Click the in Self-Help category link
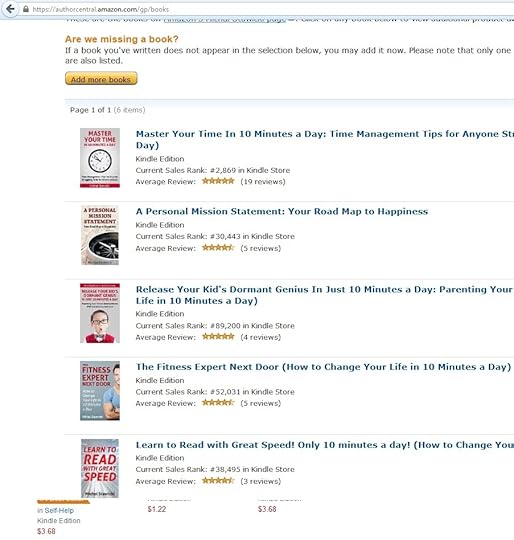Viewport: 514px width, 540px height. (x=55, y=510)
